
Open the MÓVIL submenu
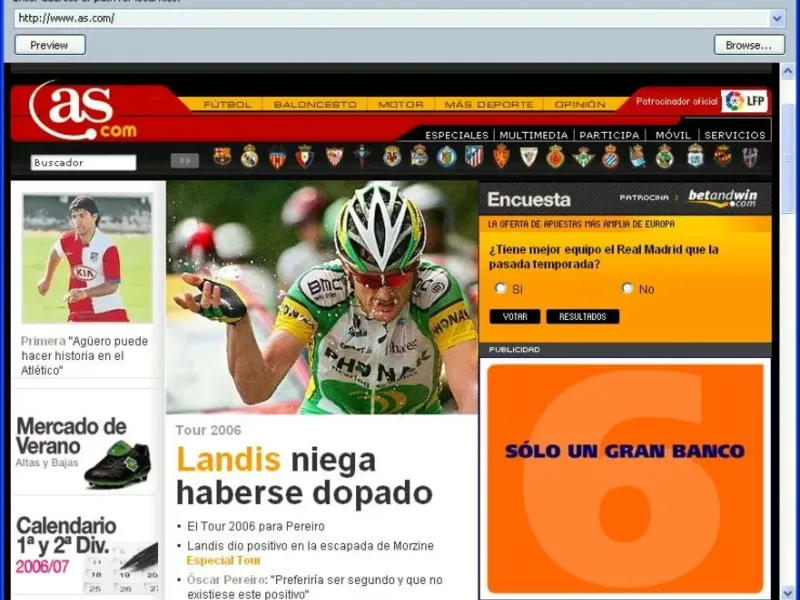[x=673, y=135]
